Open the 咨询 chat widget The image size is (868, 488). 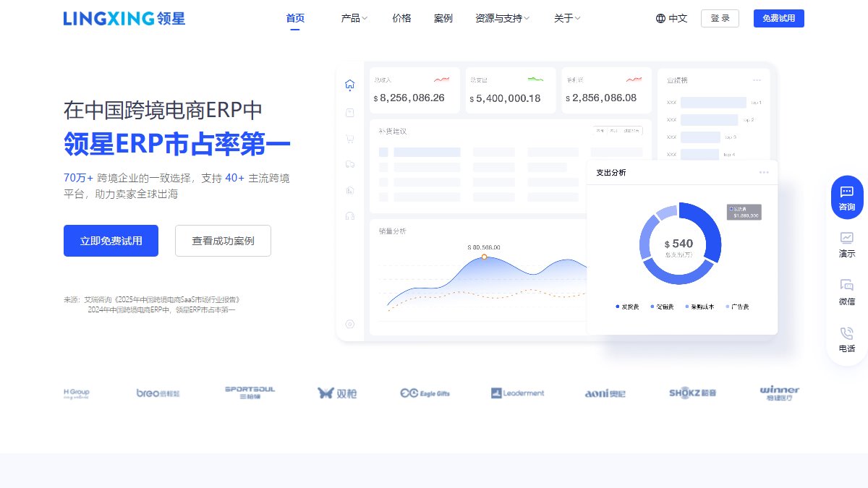click(847, 198)
